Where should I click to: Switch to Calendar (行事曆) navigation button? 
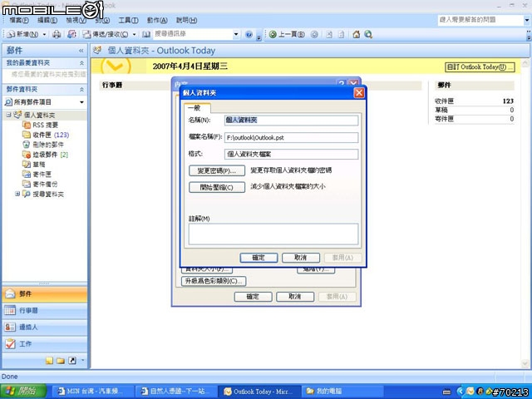pos(44,310)
